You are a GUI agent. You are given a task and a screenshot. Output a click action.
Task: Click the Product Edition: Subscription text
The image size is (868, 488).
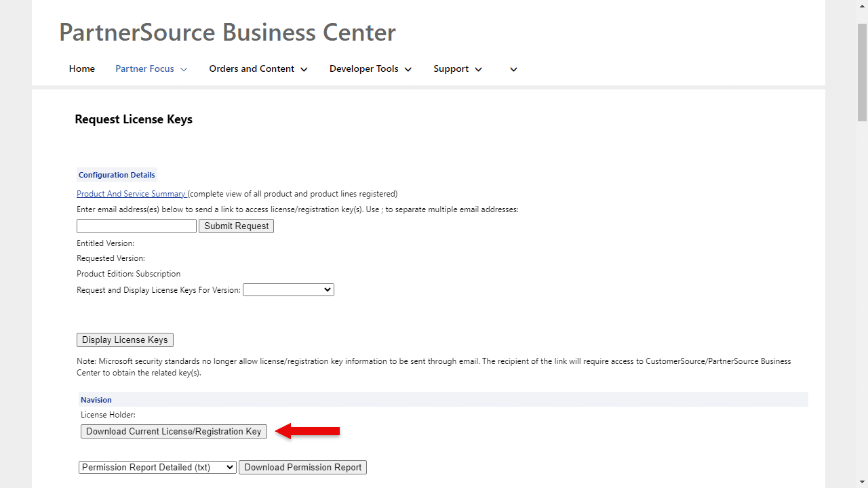129,274
